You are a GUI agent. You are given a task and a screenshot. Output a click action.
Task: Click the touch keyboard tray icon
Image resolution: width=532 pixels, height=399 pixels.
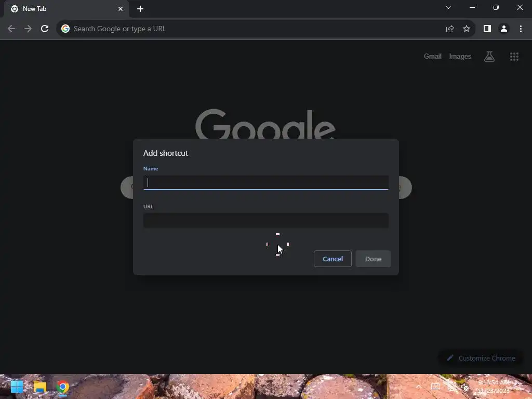435,387
